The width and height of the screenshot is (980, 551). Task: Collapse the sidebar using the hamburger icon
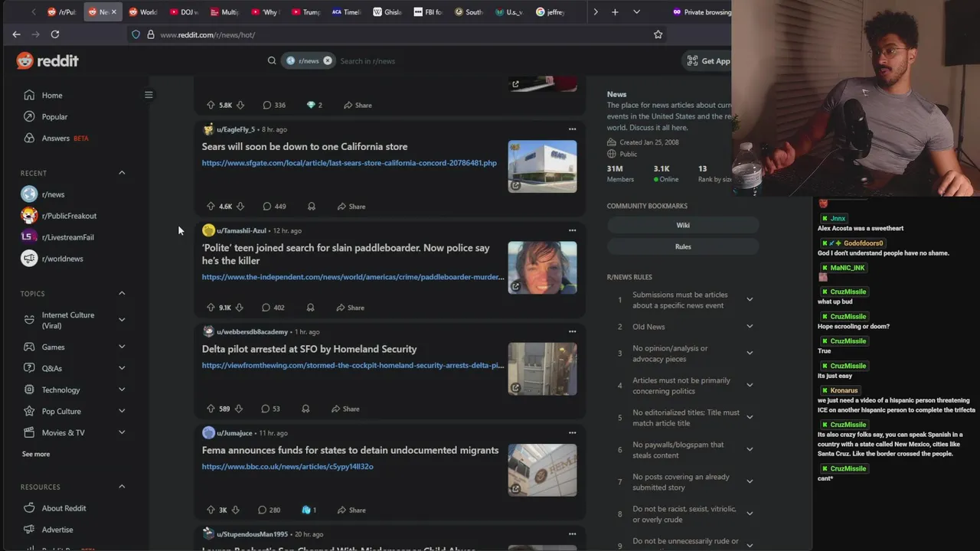149,95
